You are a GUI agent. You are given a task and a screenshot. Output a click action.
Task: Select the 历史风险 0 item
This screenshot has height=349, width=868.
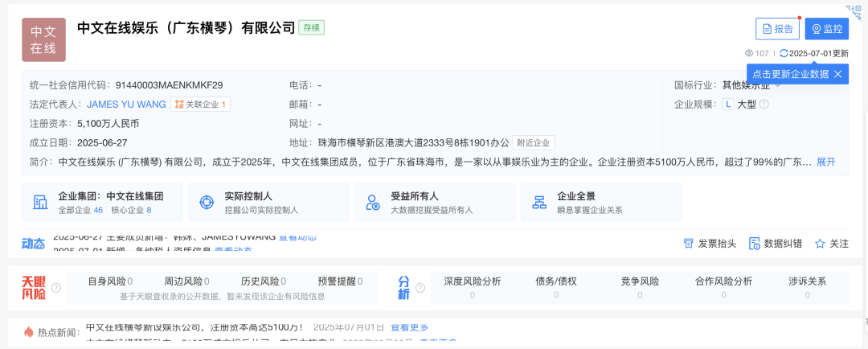pyautogui.click(x=264, y=281)
